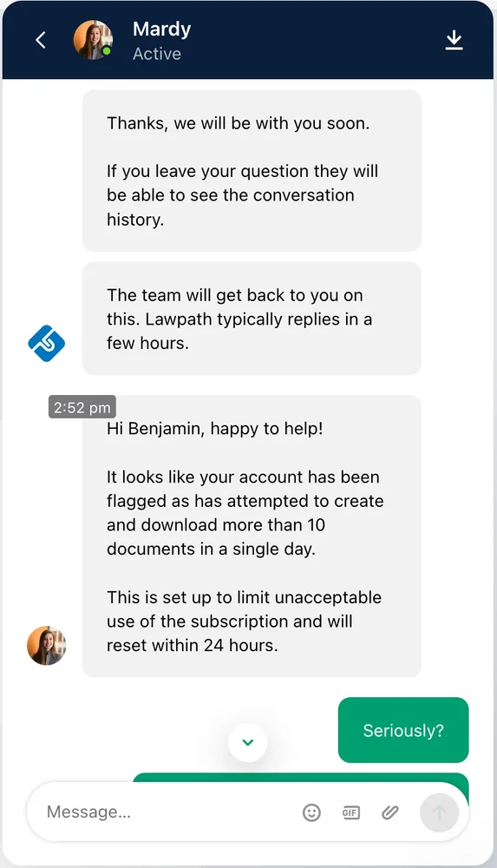This screenshot has width=497, height=868.
Task: Go back using the header arrow
Action: click(41, 40)
